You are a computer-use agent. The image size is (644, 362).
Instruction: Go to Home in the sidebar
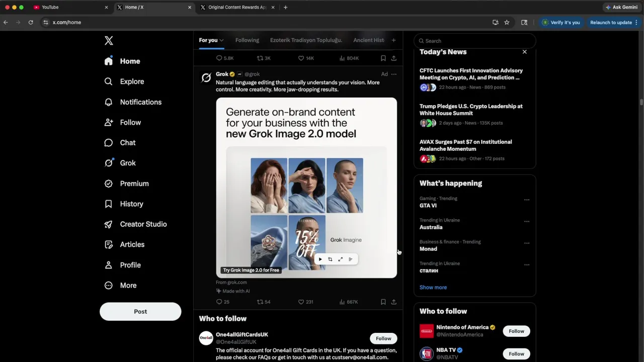click(x=122, y=61)
